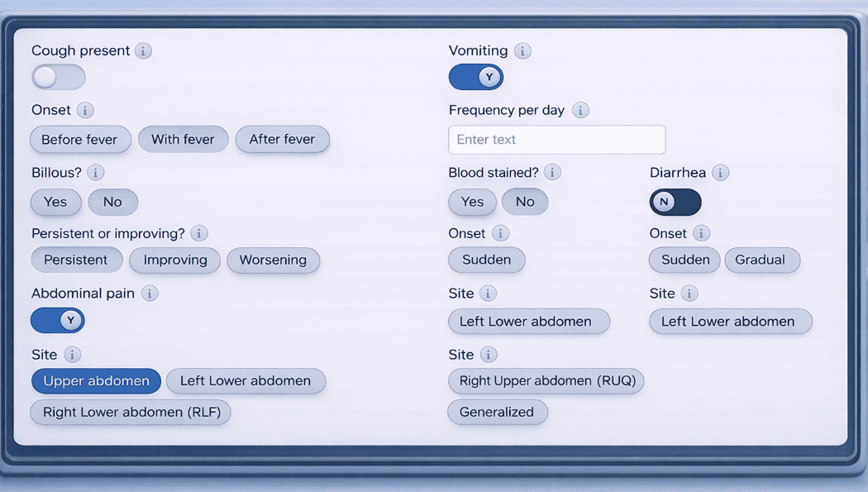Pick the Worsening option
The image size is (868, 492).
pos(273,260)
